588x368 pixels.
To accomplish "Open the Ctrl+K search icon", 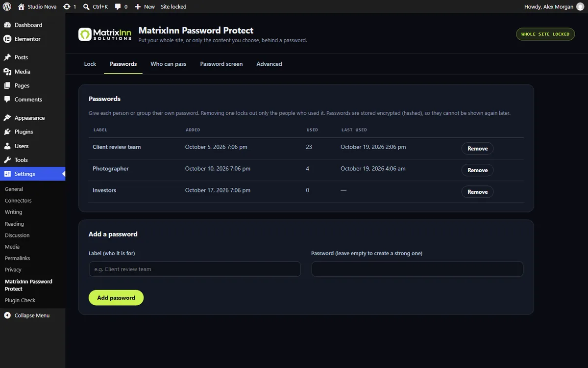I will 86,7.
